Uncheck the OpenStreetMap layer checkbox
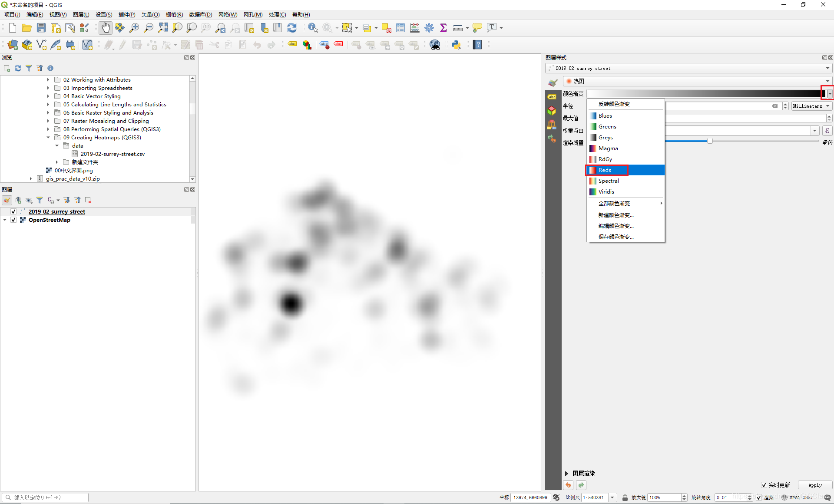The width and height of the screenshot is (834, 504). [13, 220]
